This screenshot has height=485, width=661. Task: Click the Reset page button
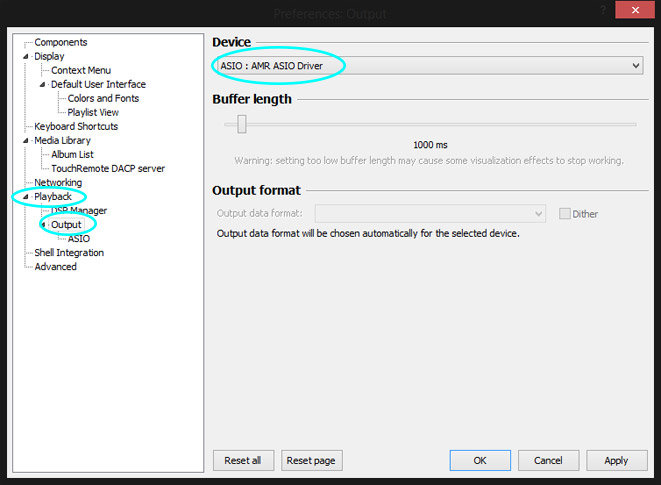311,460
